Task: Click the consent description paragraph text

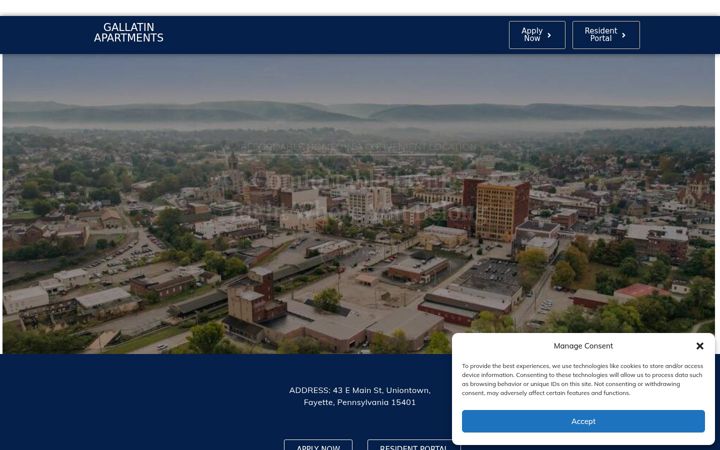Action: [582, 379]
